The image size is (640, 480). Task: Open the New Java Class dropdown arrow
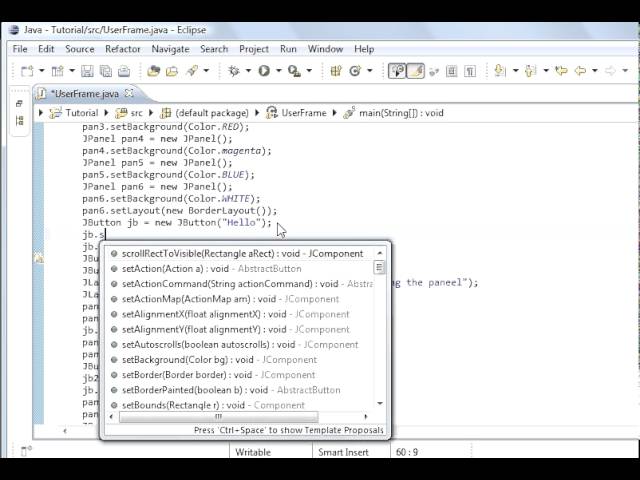tap(370, 71)
